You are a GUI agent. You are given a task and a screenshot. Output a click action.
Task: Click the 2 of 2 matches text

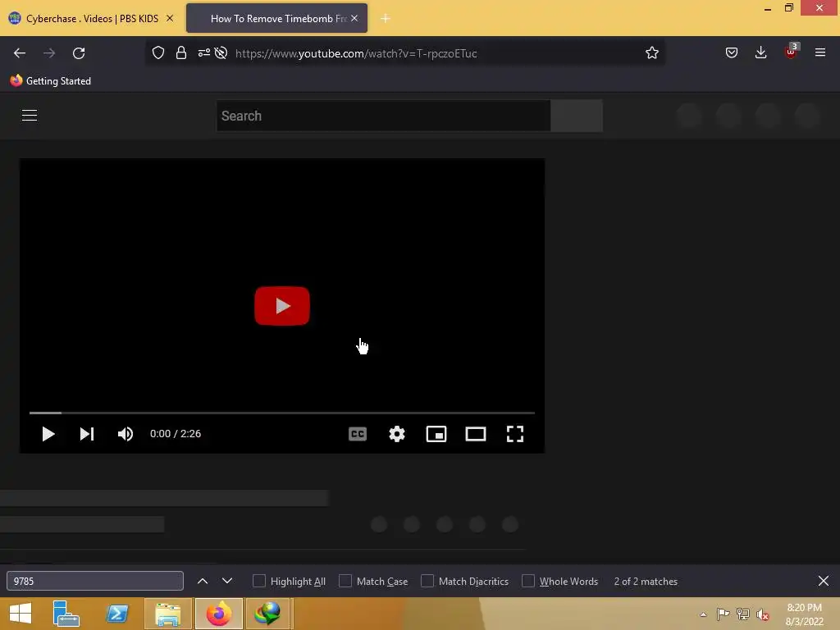tap(646, 582)
